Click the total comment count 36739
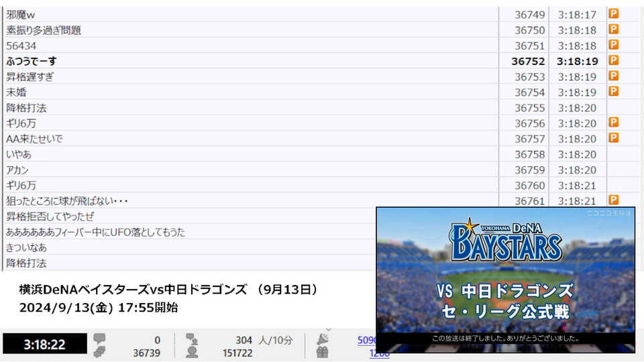644x362 pixels. point(146,353)
